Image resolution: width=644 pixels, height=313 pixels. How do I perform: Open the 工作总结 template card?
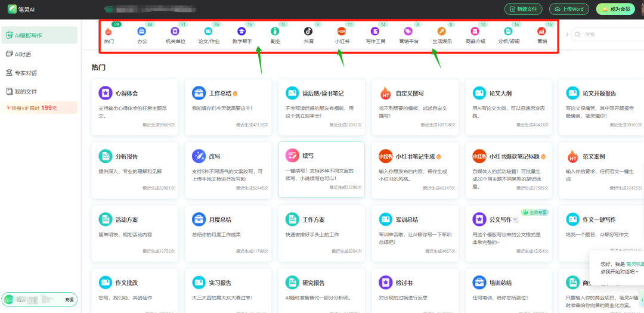[228, 107]
